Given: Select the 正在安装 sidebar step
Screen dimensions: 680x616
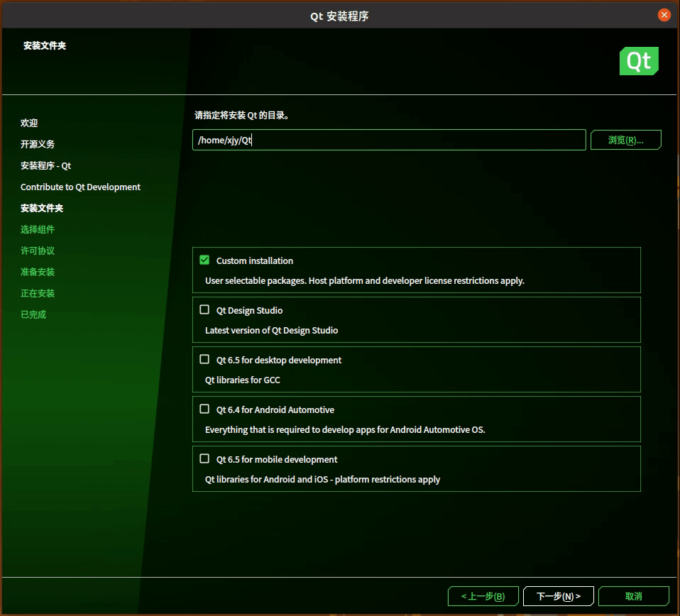Looking at the screenshot, I should (x=38, y=293).
